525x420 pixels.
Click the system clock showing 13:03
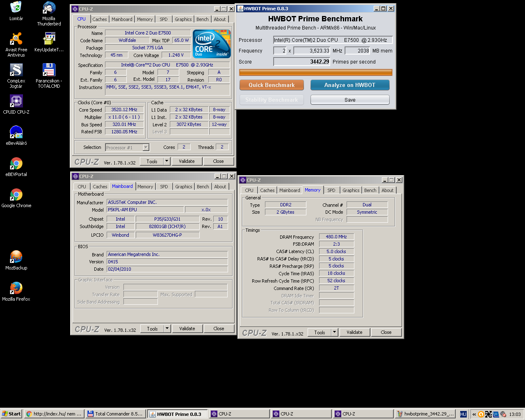515,414
